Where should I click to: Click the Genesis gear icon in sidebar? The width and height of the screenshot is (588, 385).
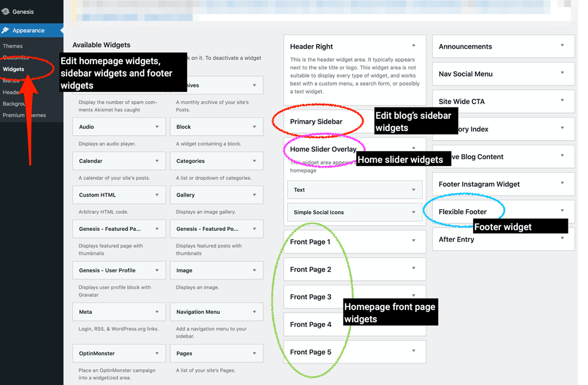(5, 11)
